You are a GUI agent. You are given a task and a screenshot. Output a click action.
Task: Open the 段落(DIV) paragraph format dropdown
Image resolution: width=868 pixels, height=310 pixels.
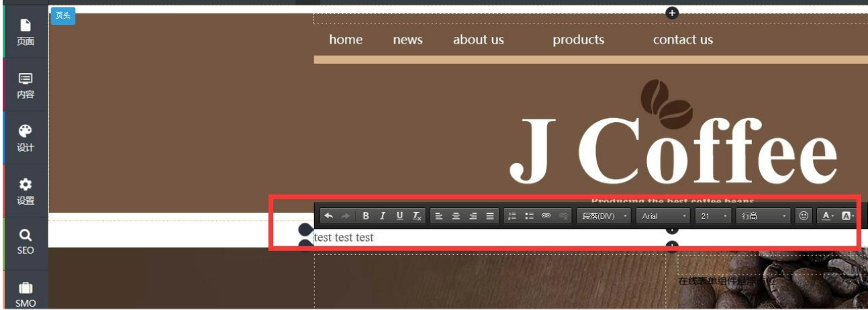[605, 216]
